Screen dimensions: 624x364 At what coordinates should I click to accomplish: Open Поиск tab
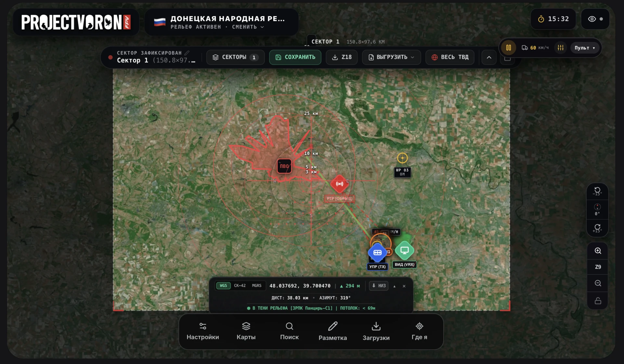click(x=289, y=331)
